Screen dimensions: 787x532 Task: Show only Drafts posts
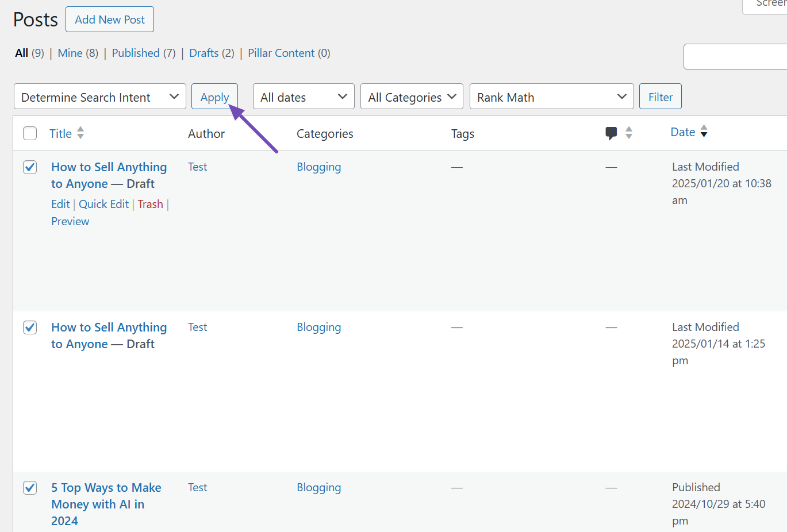click(x=204, y=53)
